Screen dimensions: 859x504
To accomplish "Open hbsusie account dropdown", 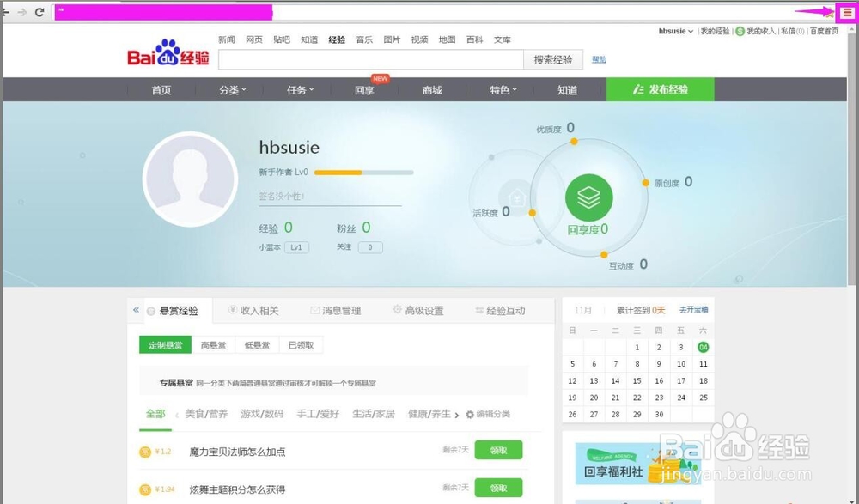I will (x=676, y=31).
